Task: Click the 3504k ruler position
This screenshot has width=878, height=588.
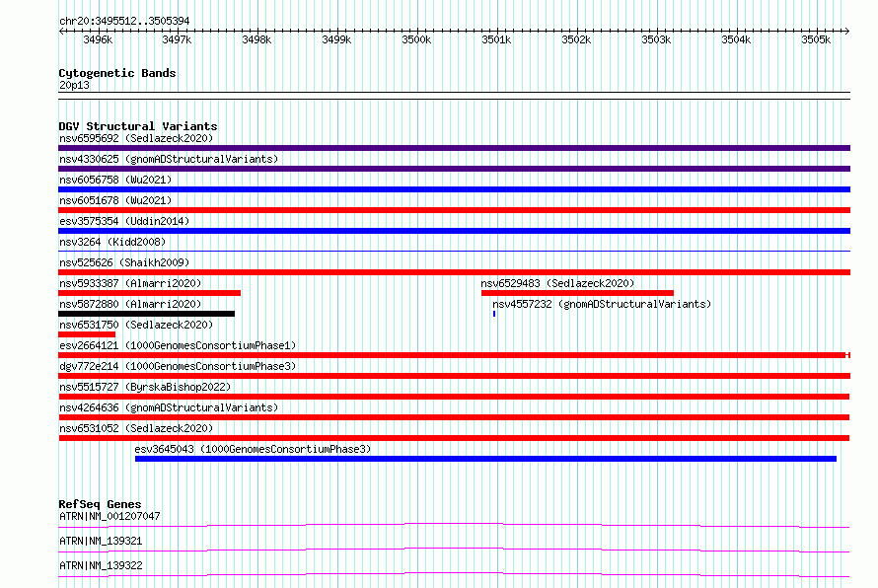Action: point(736,39)
